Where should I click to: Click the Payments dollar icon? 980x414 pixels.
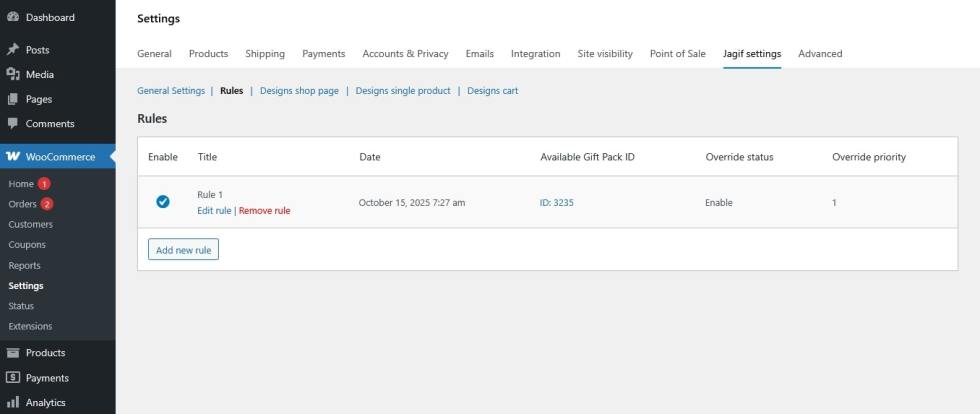pyautogui.click(x=13, y=378)
